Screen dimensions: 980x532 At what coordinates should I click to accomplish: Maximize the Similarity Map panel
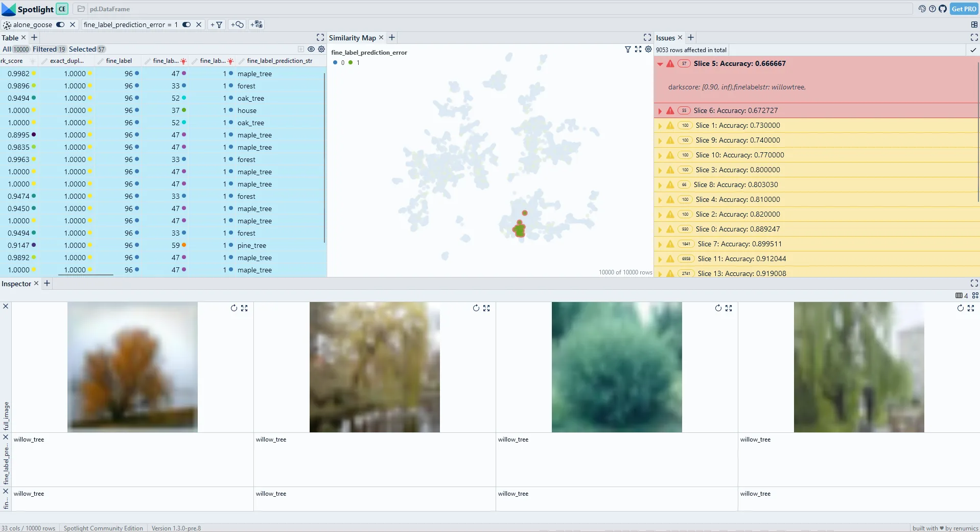pos(647,37)
